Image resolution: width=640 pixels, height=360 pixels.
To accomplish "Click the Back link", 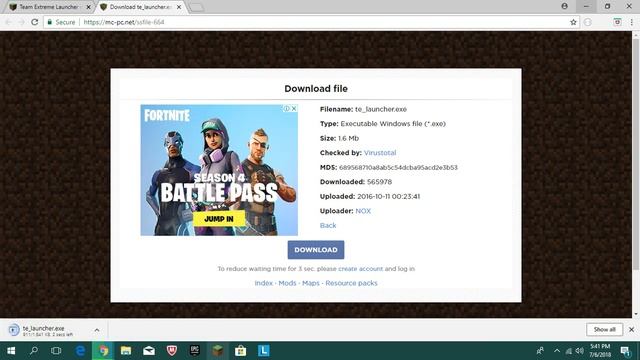I will 328,225.
